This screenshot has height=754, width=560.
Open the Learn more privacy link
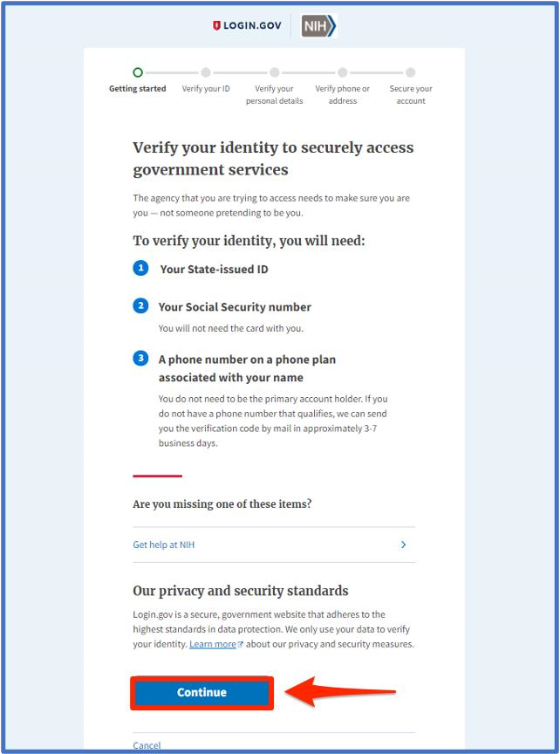[x=212, y=644]
